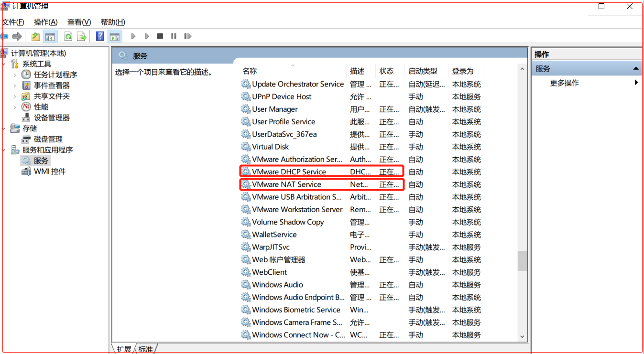Click the Stop Service square icon
This screenshot has height=354, width=644.
[x=160, y=36]
